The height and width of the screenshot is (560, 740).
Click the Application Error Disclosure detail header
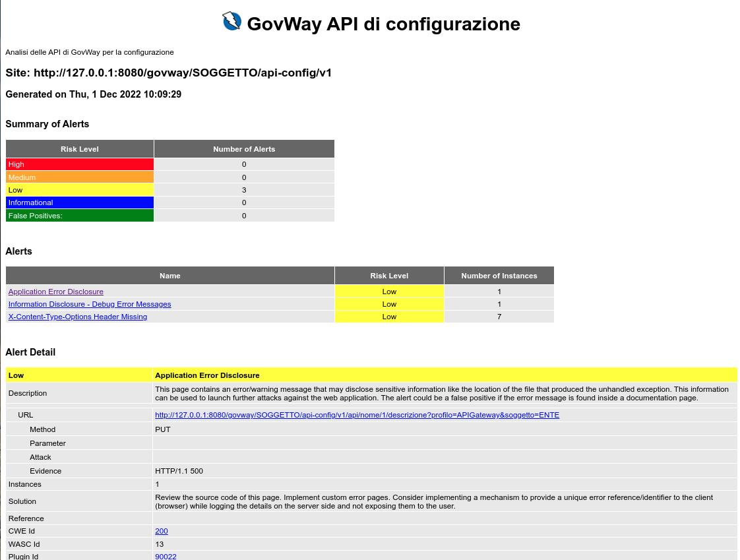(x=207, y=375)
